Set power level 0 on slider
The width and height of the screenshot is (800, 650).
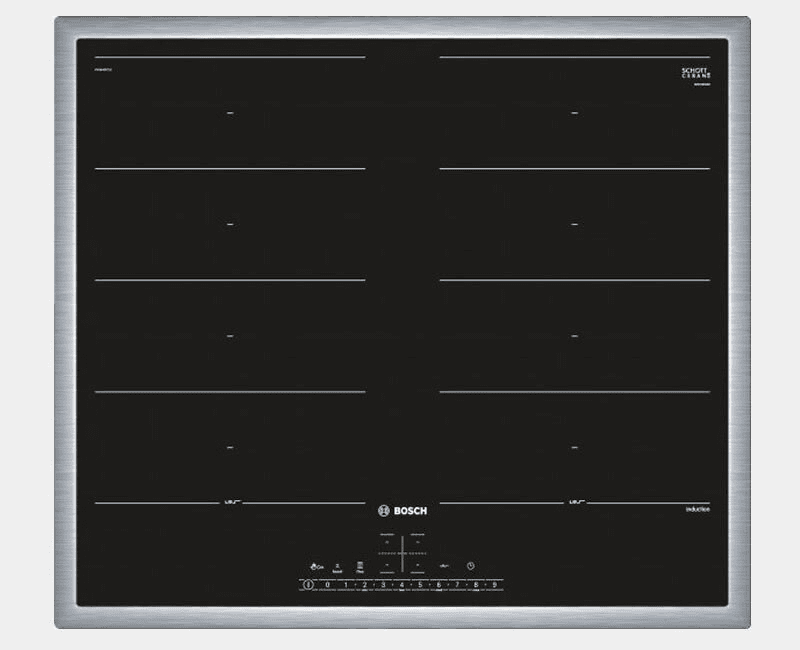(328, 585)
